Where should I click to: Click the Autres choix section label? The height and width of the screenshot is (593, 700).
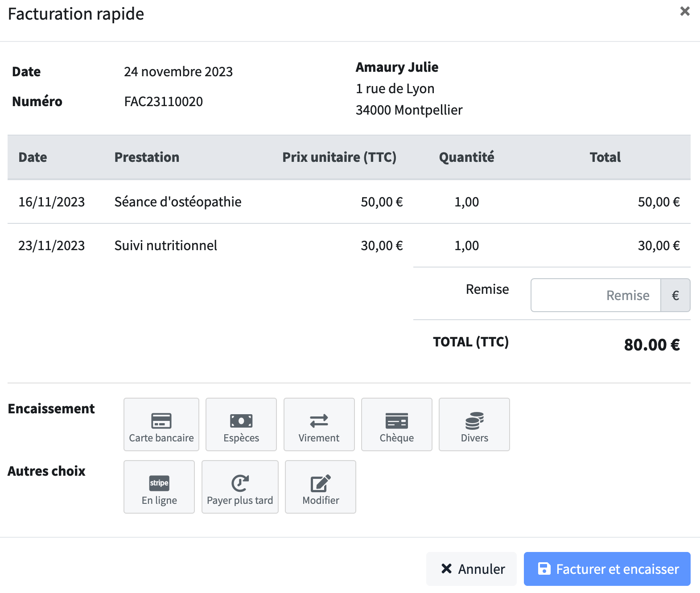point(46,471)
